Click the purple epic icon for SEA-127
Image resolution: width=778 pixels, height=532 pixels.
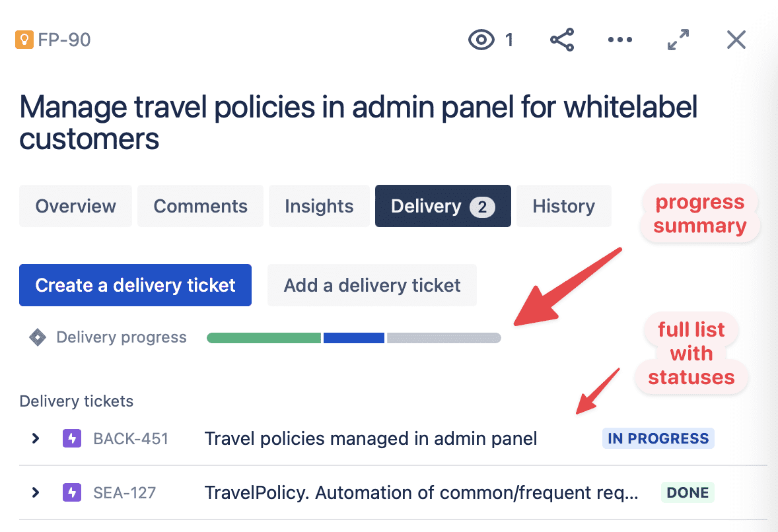[x=72, y=492]
